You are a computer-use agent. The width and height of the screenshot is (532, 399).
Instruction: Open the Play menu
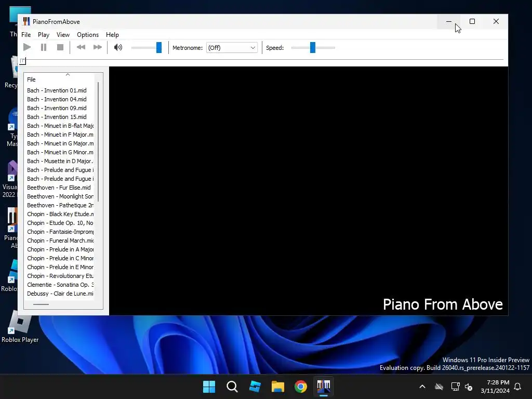(x=44, y=35)
